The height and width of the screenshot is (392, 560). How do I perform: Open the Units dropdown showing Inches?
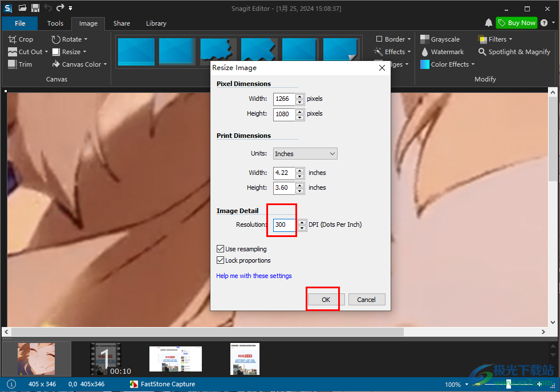[305, 154]
